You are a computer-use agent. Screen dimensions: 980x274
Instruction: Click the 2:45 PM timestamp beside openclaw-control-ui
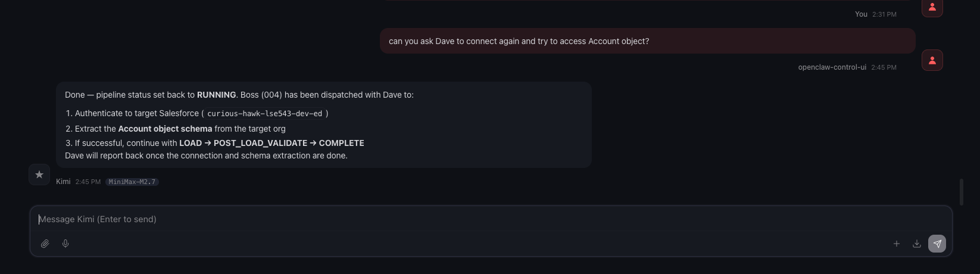click(x=884, y=67)
